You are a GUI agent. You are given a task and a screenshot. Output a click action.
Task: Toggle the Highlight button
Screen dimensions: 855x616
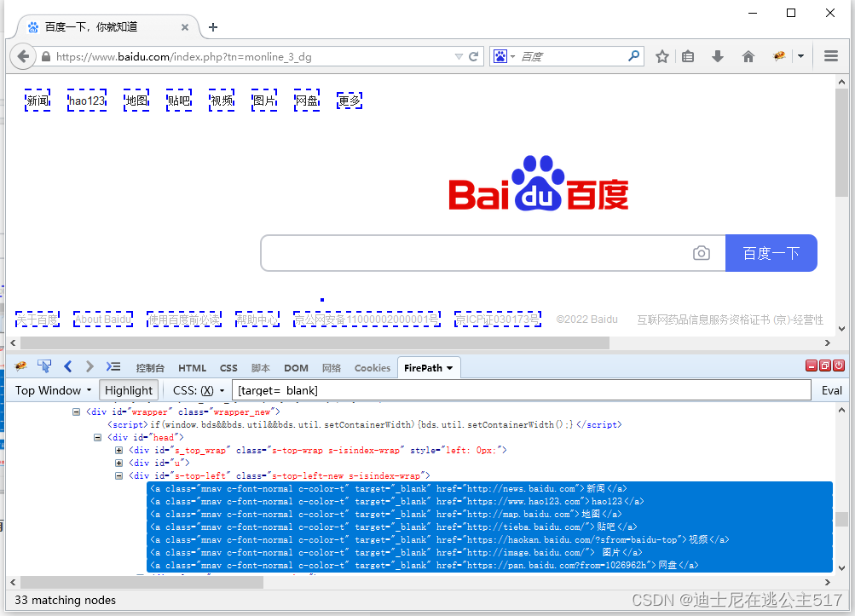pyautogui.click(x=129, y=390)
